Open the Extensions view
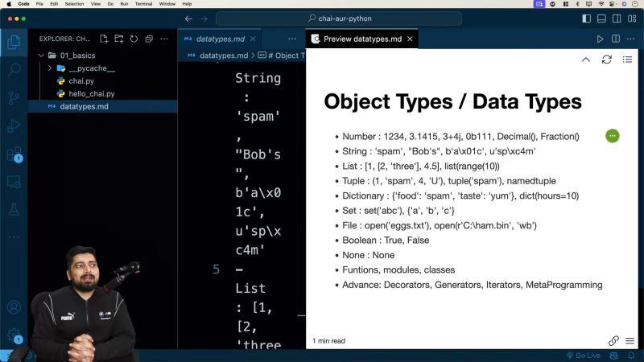The image size is (644, 362). click(x=14, y=154)
